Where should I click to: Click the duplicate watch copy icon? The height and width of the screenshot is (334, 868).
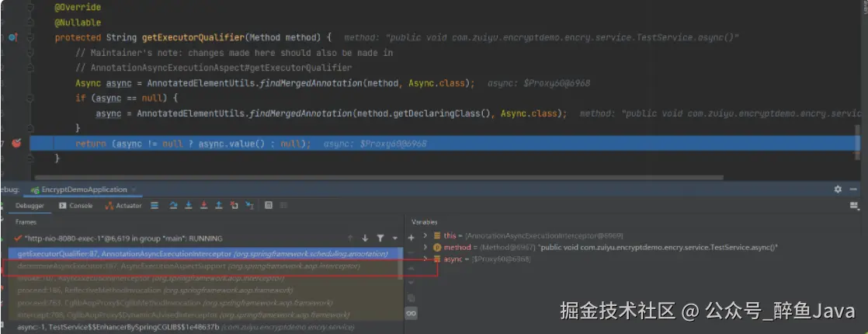coord(411,298)
